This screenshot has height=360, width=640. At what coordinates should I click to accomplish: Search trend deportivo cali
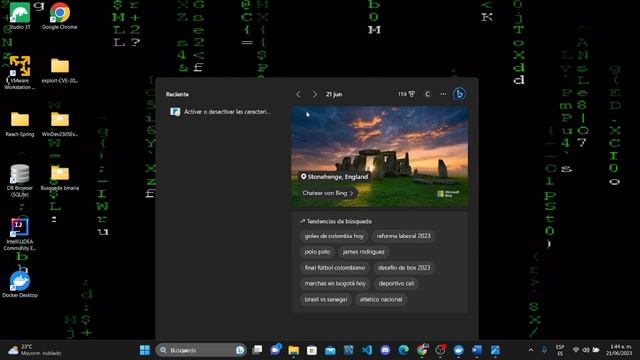point(396,283)
